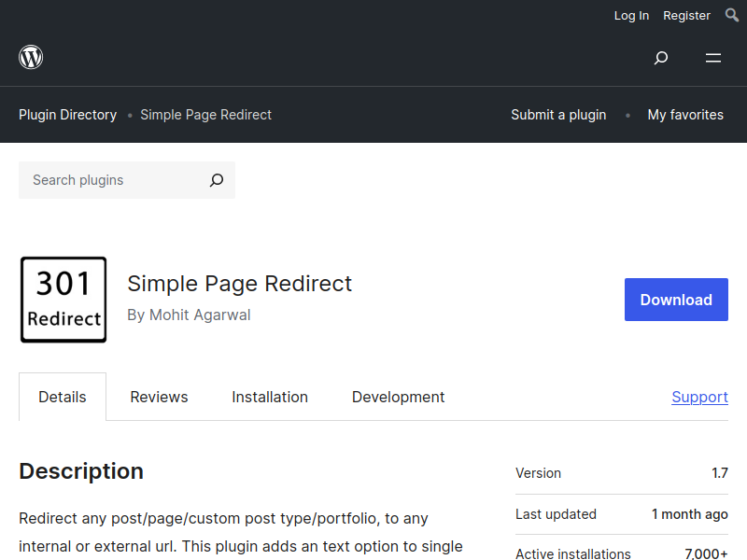
Task: Click the Simple Page Redirect breadcrumb
Action: tap(205, 115)
